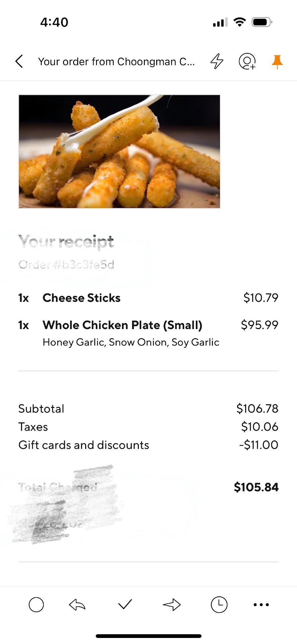Viewport: 297px width, 644px height.
Task: Tap the reply arrow icon
Action: point(77,605)
